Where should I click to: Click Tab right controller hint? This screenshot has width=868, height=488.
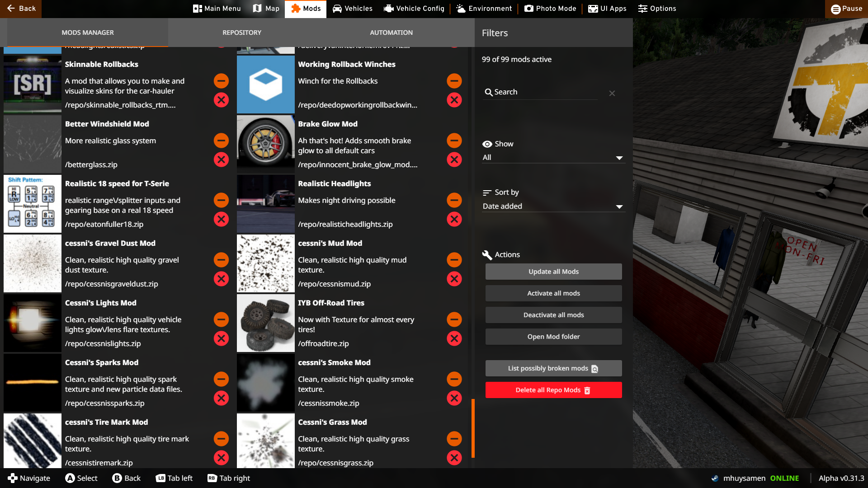pyautogui.click(x=229, y=478)
